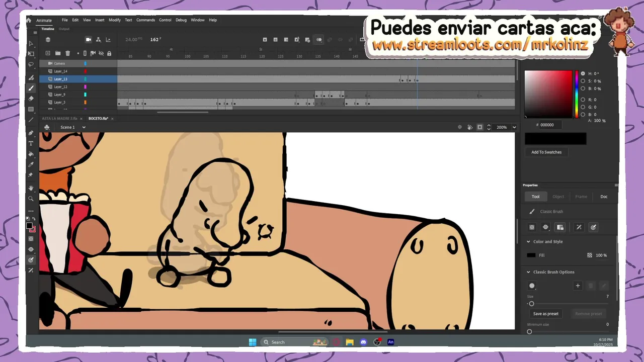Image resolution: width=644 pixels, height=362 pixels.
Task: Switch to the Object properties tab
Action: (x=558, y=197)
